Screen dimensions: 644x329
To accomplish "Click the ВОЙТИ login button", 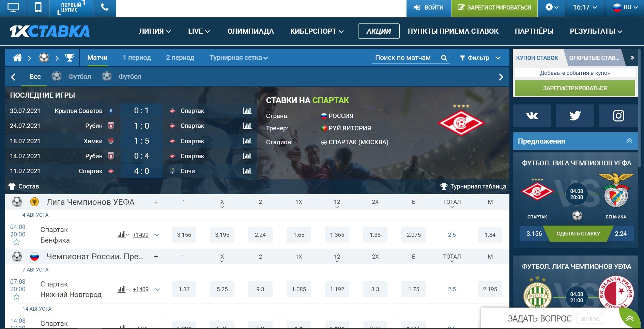I will 429,8.
